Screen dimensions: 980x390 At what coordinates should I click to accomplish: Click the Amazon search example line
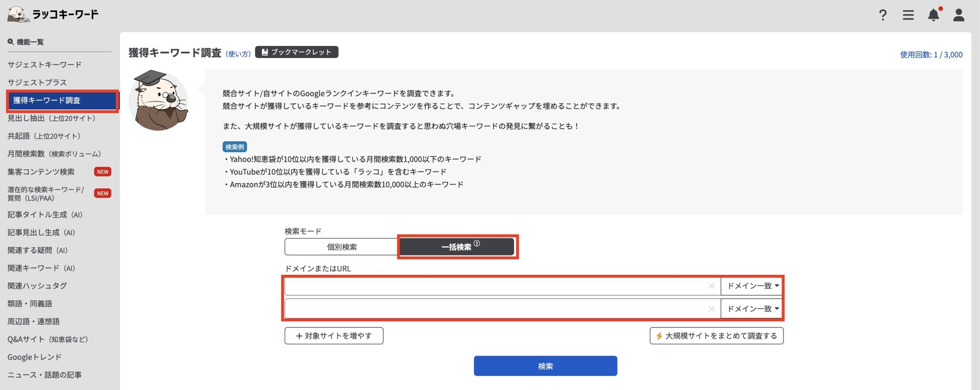343,185
